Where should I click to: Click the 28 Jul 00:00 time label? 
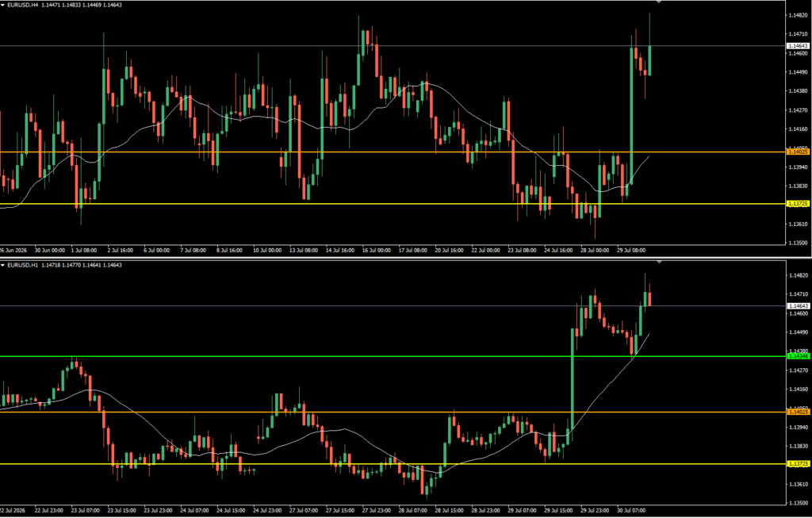pos(596,250)
